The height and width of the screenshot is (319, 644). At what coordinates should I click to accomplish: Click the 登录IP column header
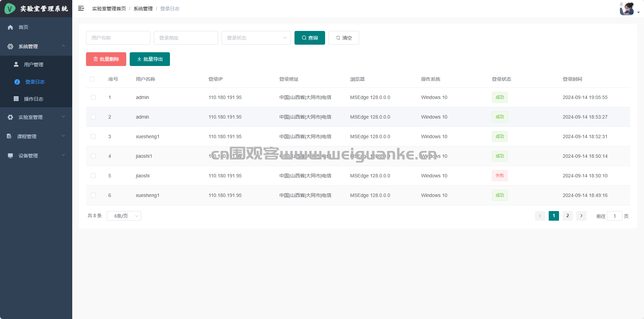click(215, 79)
